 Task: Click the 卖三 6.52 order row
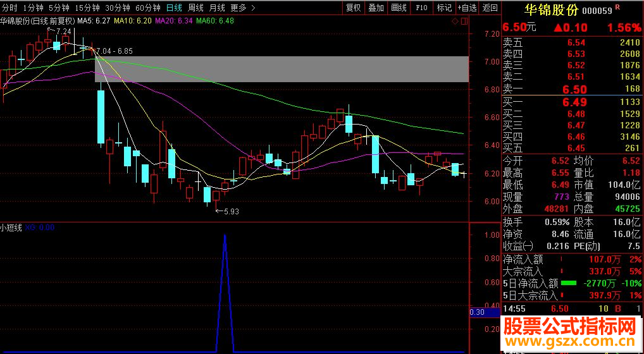[x=572, y=65]
